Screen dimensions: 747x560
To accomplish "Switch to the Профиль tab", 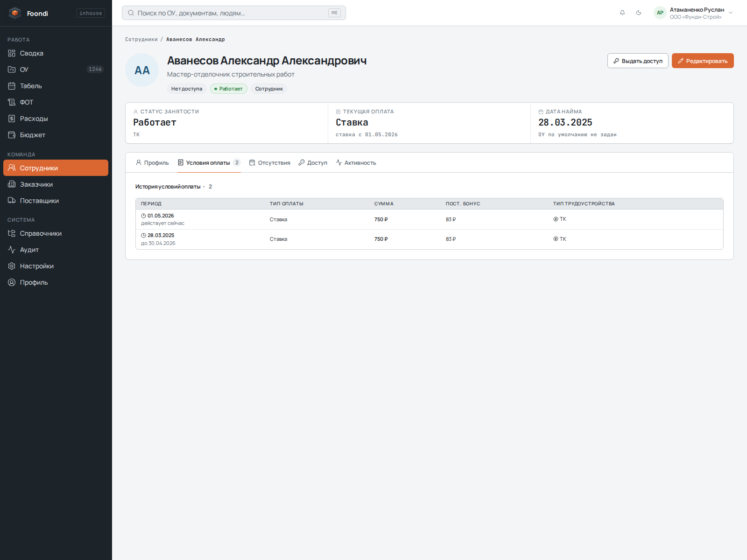I will pyautogui.click(x=152, y=163).
